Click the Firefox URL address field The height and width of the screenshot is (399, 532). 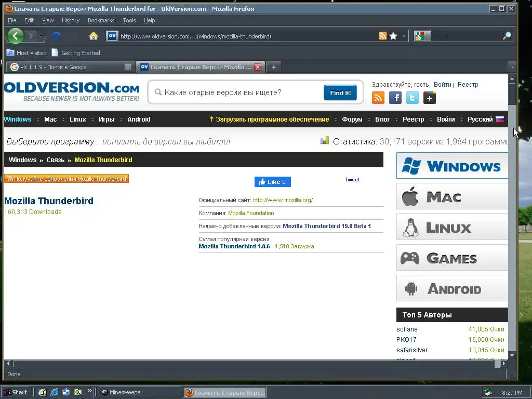[x=248, y=36]
